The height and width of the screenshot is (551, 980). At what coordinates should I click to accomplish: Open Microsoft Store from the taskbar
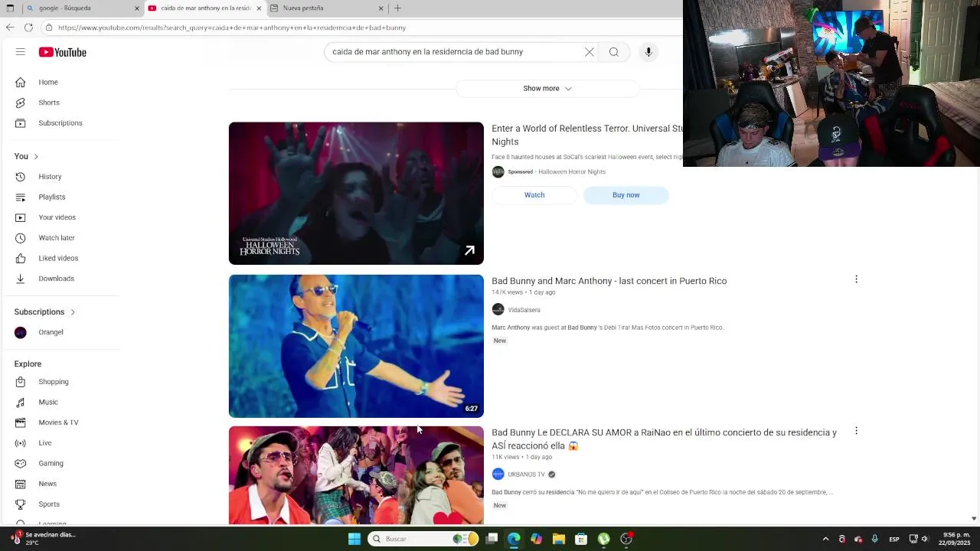(581, 539)
